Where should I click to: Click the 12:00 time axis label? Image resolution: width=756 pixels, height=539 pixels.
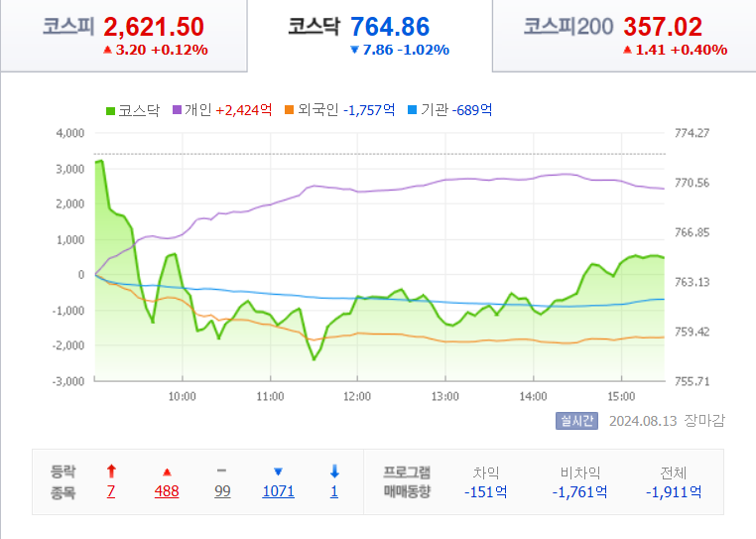tap(357, 397)
